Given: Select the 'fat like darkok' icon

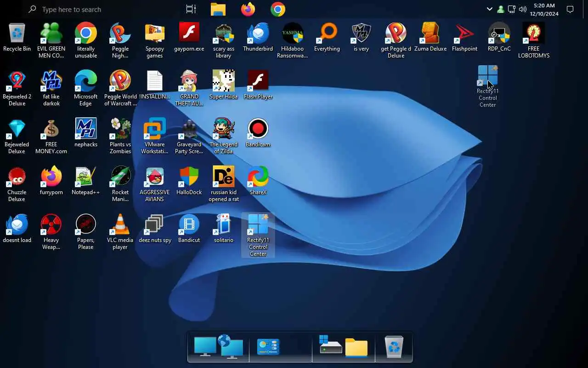Looking at the screenshot, I should tap(51, 88).
